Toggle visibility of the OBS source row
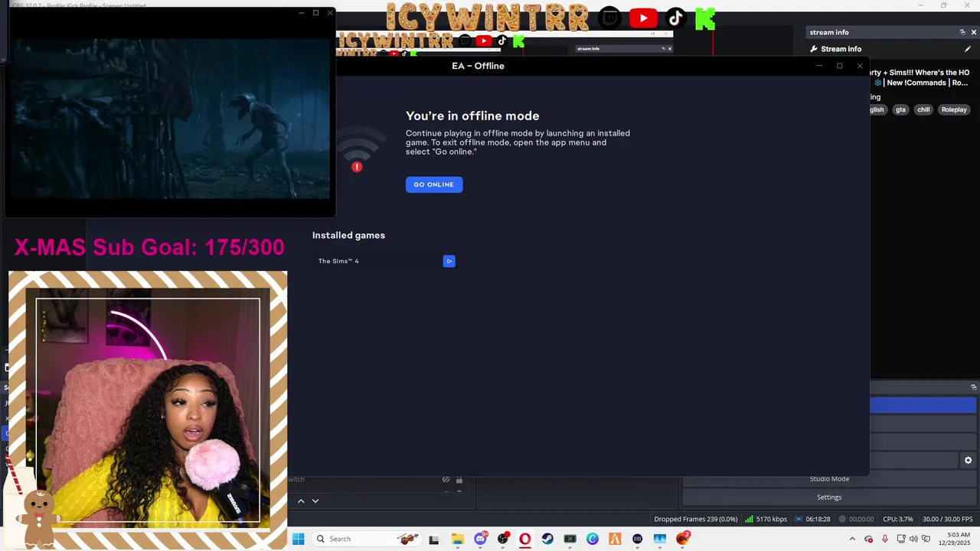980x551 pixels. click(x=446, y=480)
